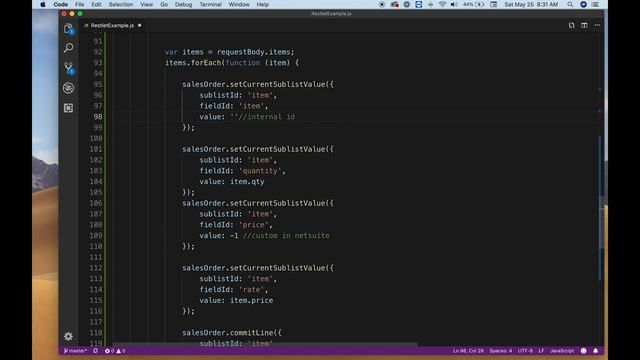Open the Help menu
Image resolution: width=640 pixels, height=360 pixels.
point(262,4)
